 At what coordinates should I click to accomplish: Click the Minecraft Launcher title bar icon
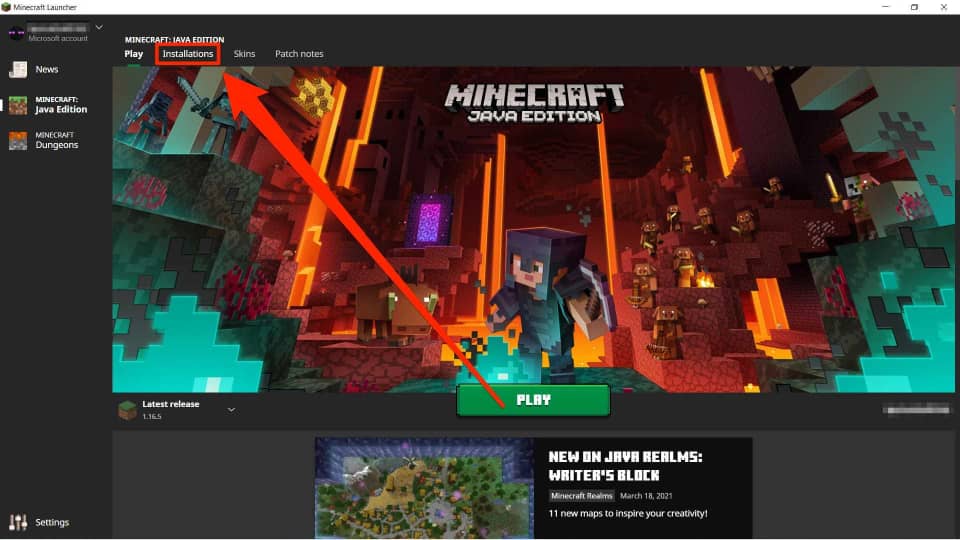(x=6, y=7)
